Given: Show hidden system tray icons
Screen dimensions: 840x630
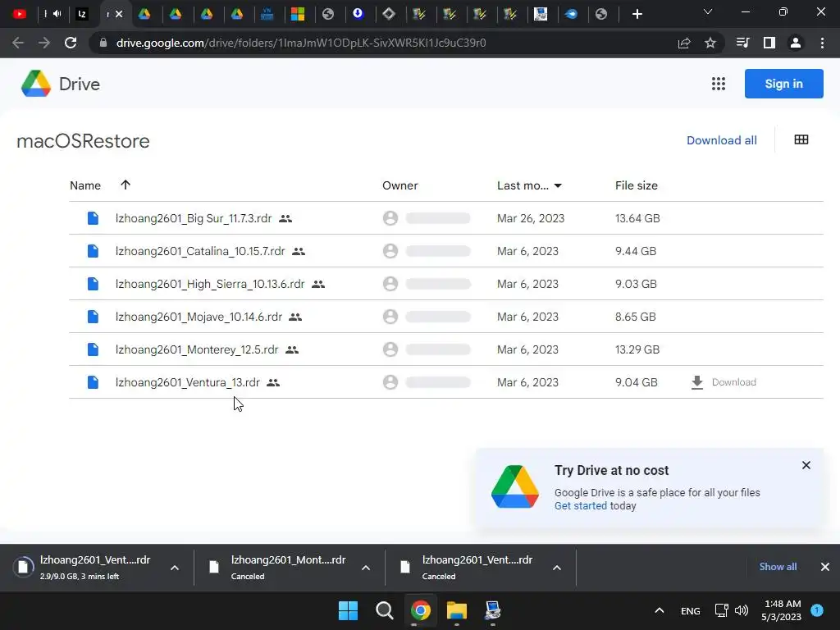Looking at the screenshot, I should point(660,610).
